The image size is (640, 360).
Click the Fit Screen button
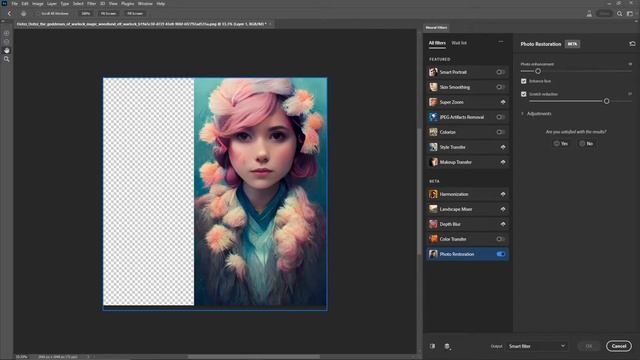tap(108, 13)
